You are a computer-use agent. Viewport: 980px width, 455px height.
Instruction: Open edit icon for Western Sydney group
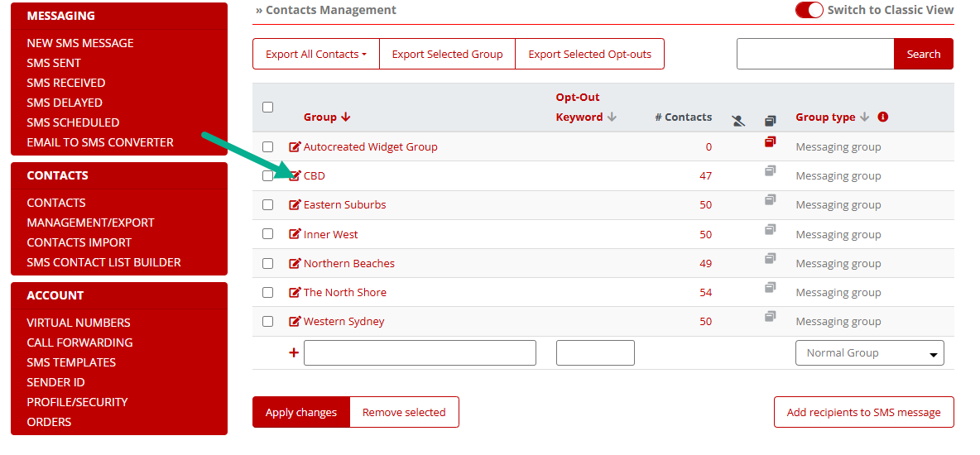pos(295,322)
